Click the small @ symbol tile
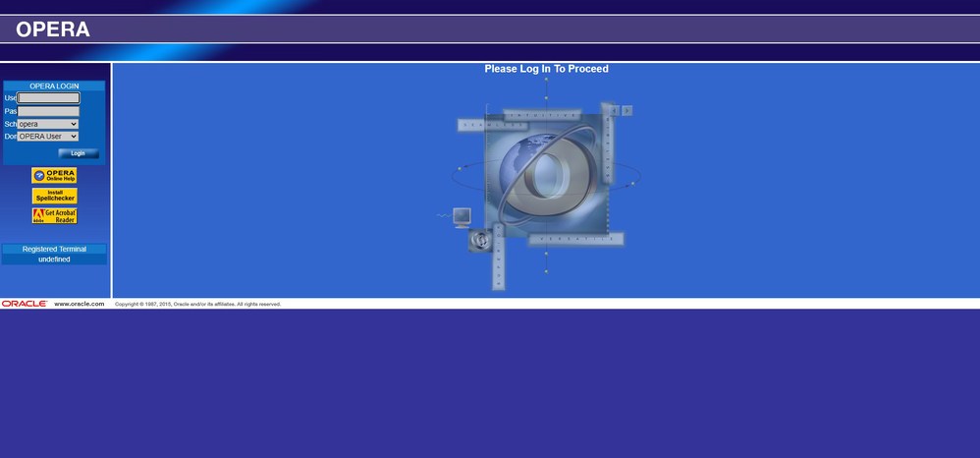Viewport: 980px width, 458px height. click(x=479, y=241)
